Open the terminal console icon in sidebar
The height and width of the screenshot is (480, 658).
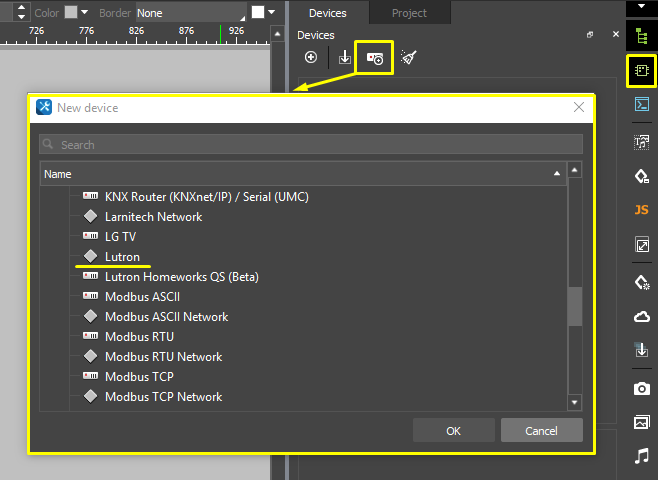(641, 104)
